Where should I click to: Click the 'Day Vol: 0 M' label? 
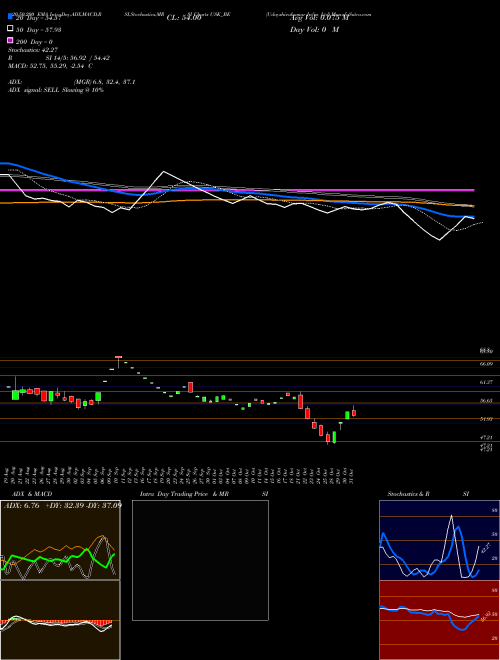[x=314, y=29]
